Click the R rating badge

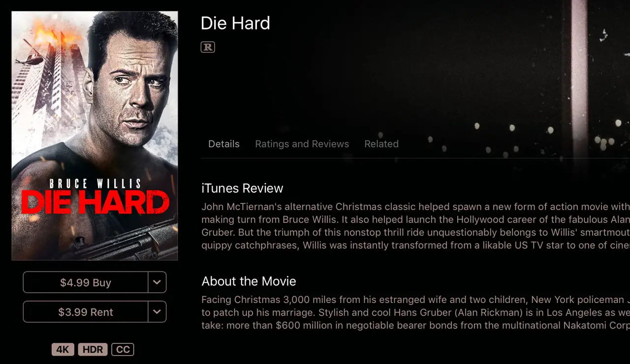click(x=208, y=47)
